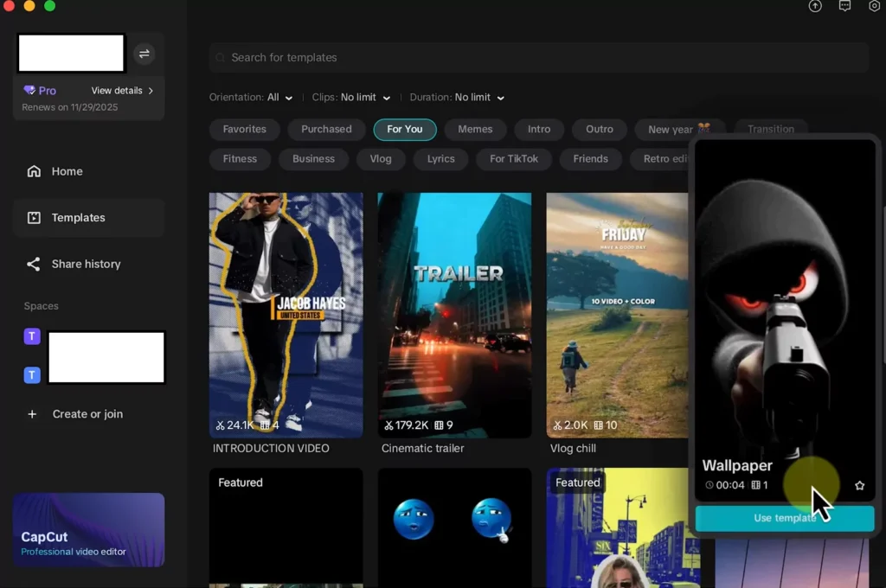Toggle the Memes category chip

[x=475, y=129]
